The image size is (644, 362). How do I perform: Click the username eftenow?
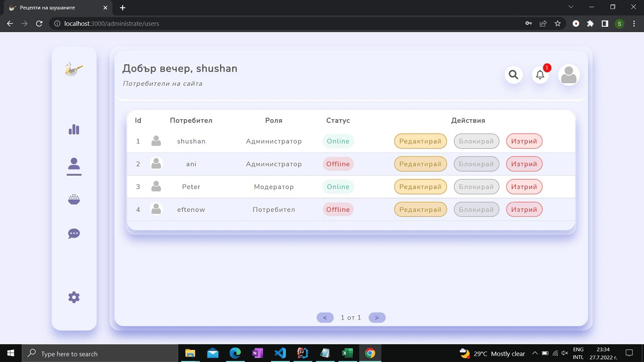coord(191,210)
